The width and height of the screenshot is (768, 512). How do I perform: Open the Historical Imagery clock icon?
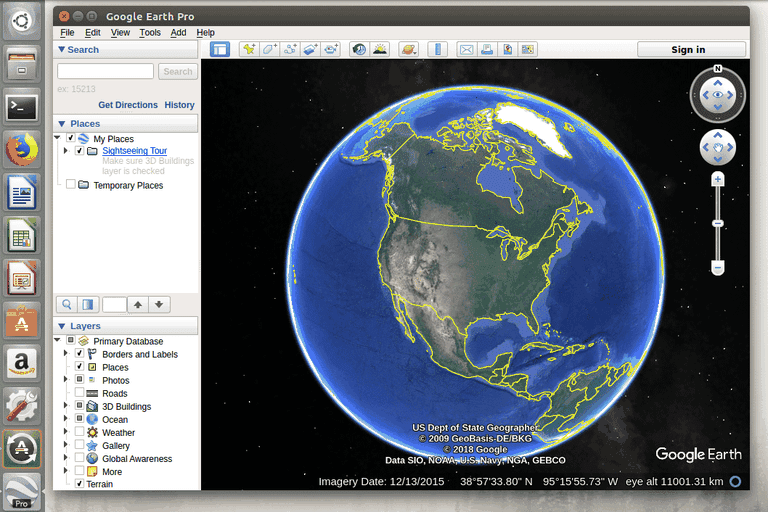(x=359, y=49)
